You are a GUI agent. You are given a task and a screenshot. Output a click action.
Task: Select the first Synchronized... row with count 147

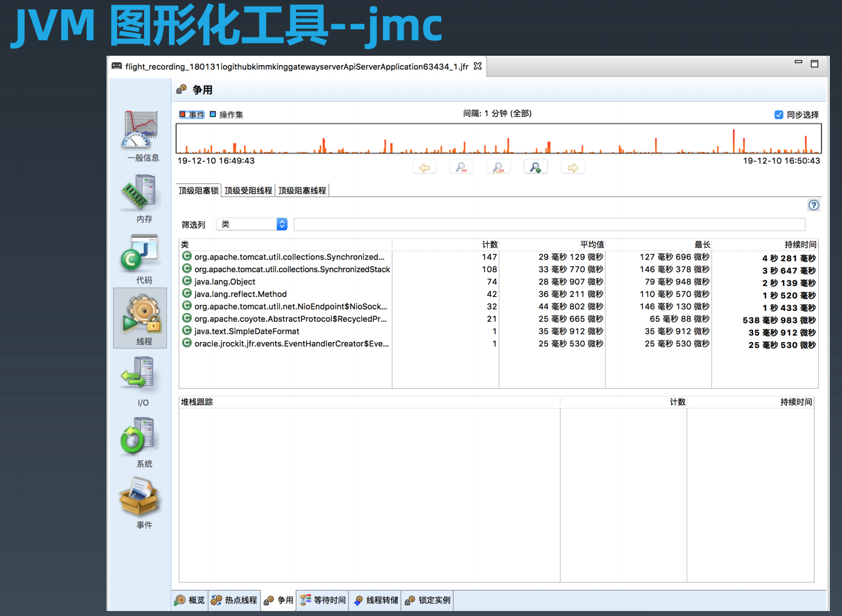point(499,257)
